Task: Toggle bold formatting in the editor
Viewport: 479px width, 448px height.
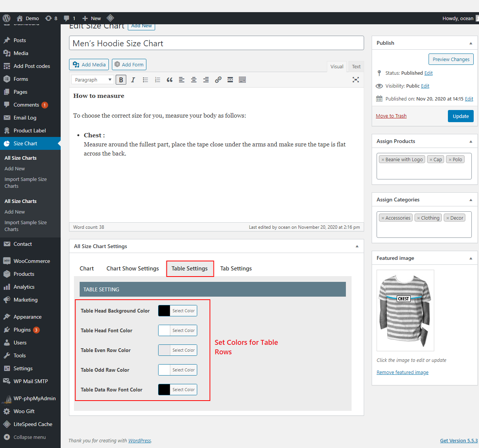Action: [x=121, y=80]
